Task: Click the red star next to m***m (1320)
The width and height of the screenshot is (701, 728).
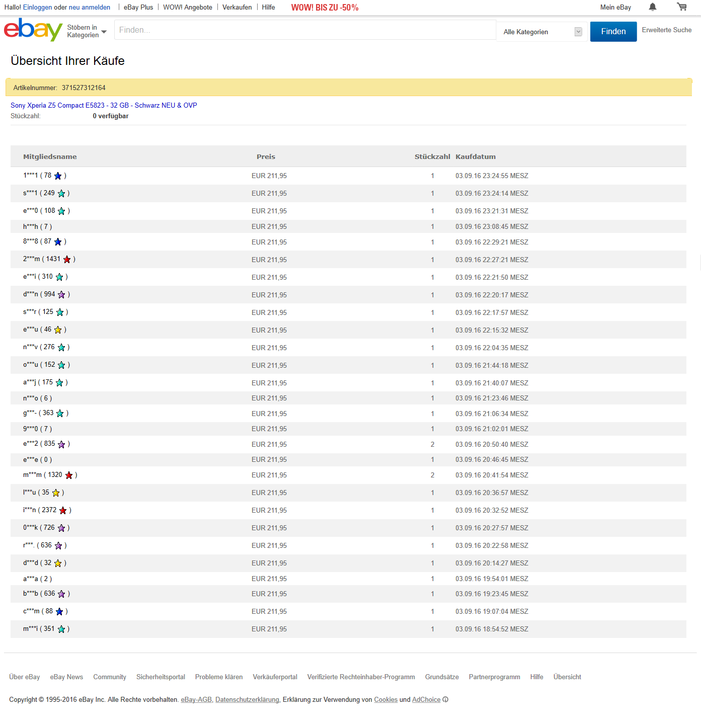Action: click(69, 475)
